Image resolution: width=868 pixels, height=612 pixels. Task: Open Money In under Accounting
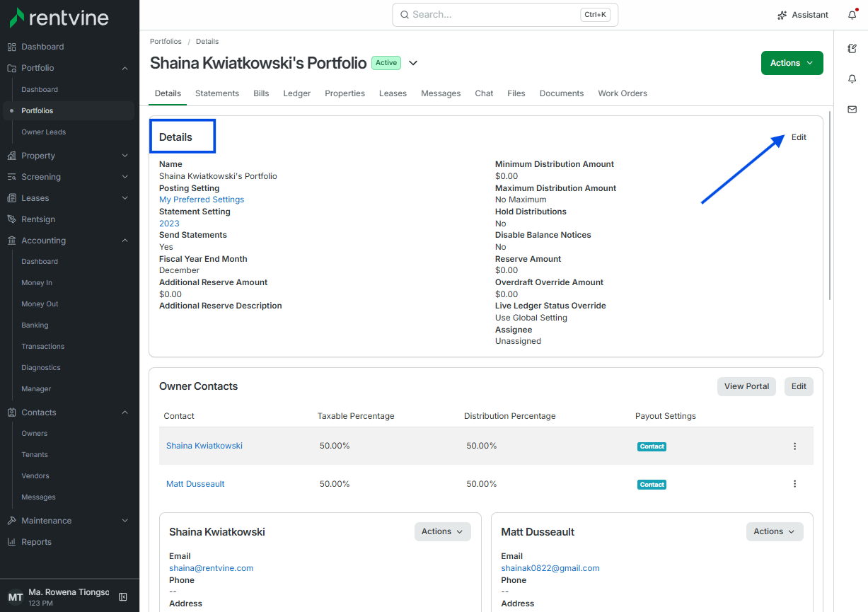(x=37, y=283)
